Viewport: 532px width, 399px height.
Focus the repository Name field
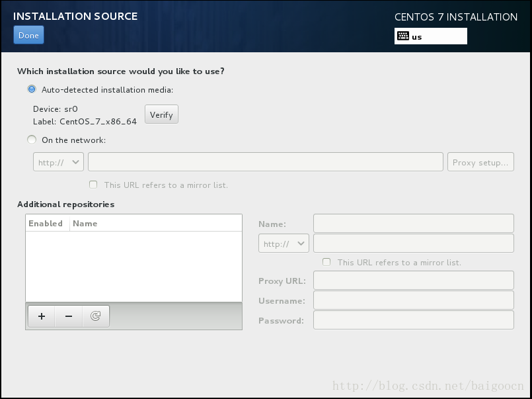413,224
